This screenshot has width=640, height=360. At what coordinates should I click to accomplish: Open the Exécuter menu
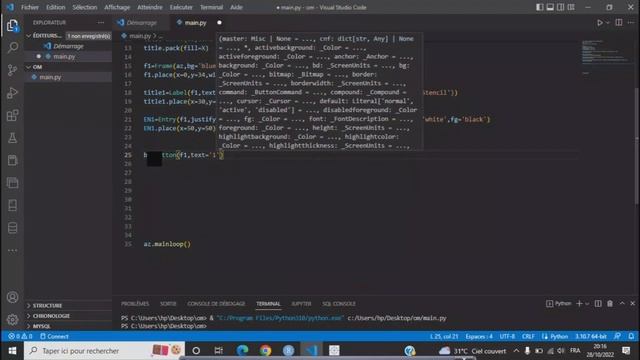coord(181,7)
